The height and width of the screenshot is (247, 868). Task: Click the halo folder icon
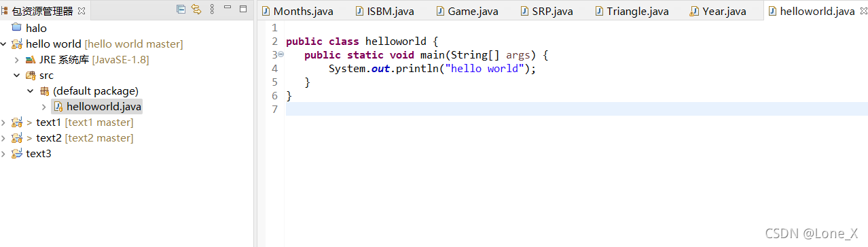coord(17,28)
